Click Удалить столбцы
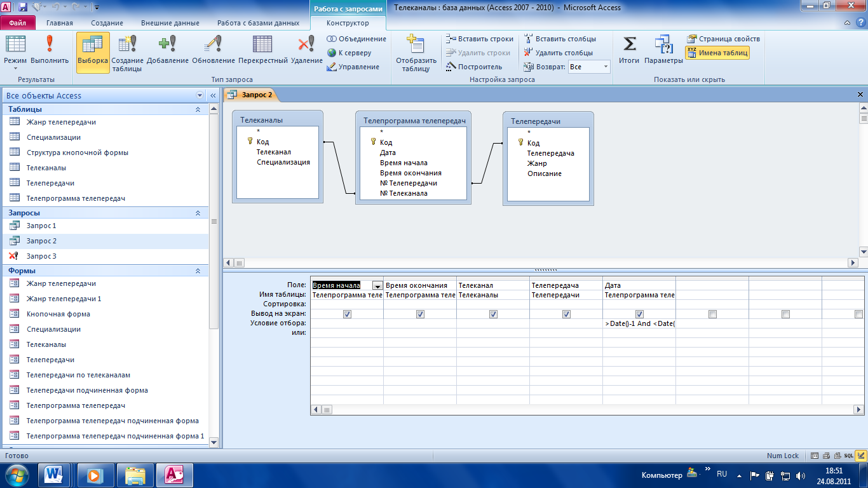 (x=558, y=53)
